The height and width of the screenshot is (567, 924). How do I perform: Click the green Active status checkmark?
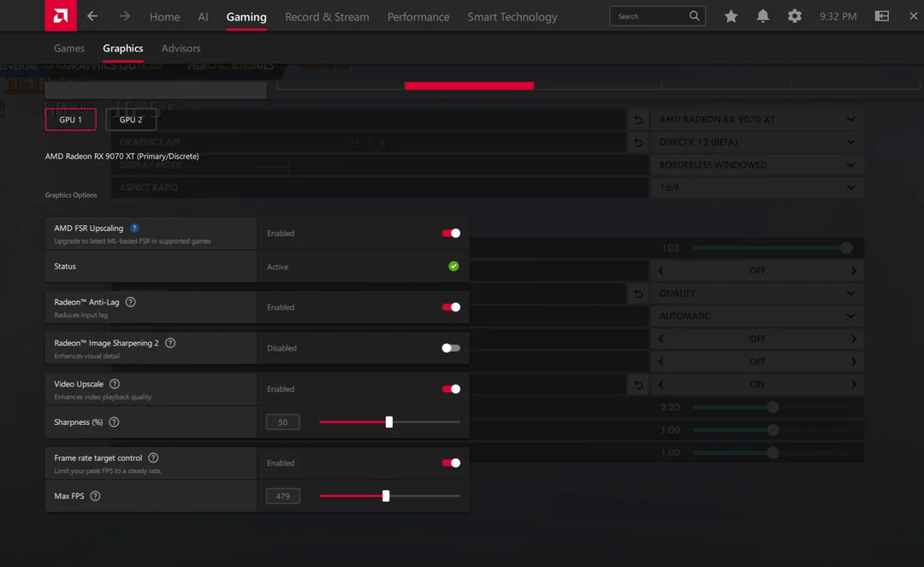point(453,266)
